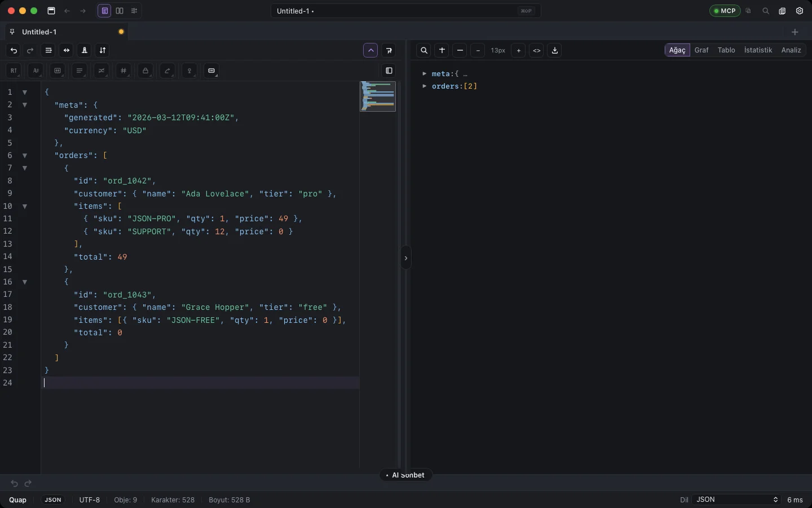
Task: Open settings gear in title bar
Action: [x=800, y=11]
